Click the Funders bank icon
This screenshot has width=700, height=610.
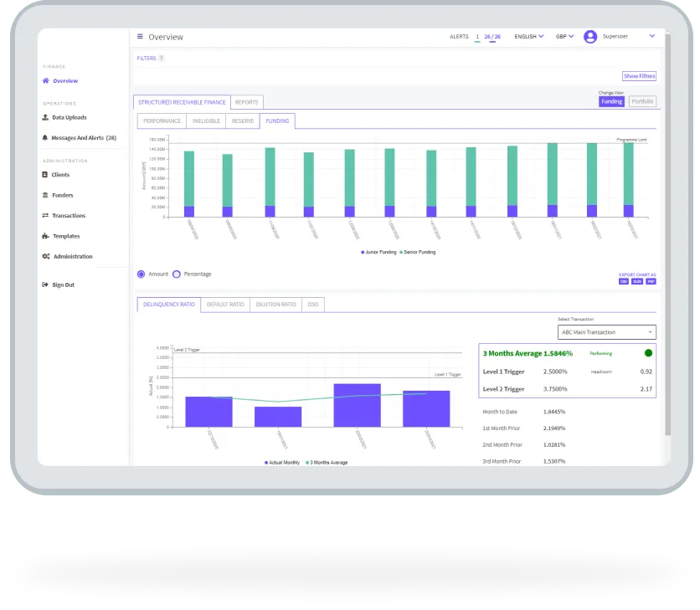pyautogui.click(x=45, y=196)
